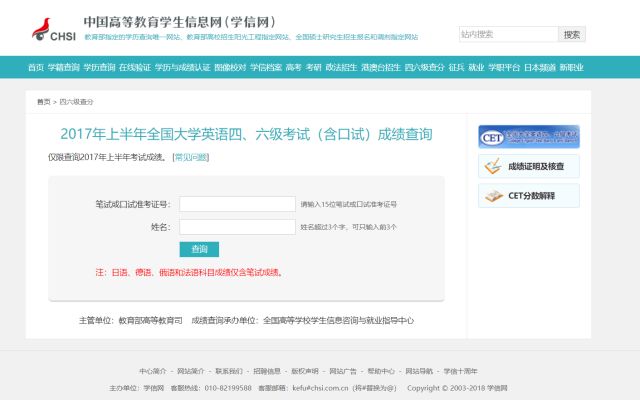Open 网站导航 footer link
640x400 pixels.
tap(419, 371)
